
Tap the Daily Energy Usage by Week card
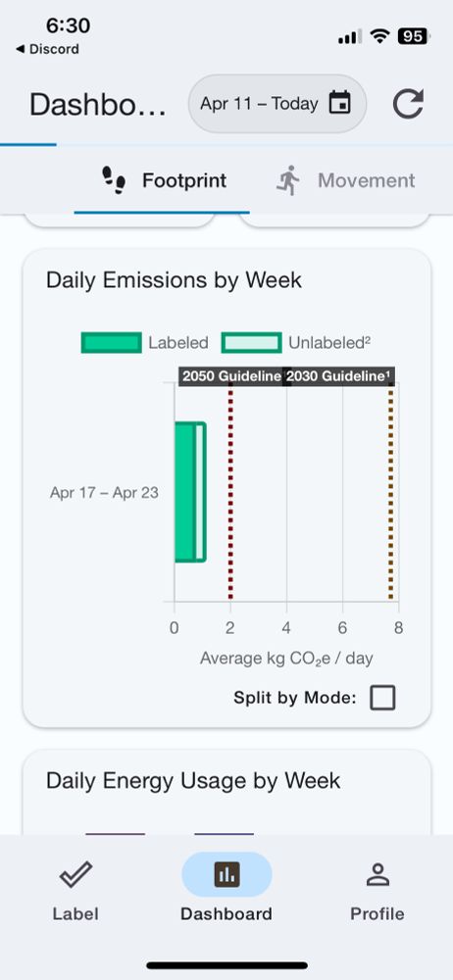tap(226, 793)
